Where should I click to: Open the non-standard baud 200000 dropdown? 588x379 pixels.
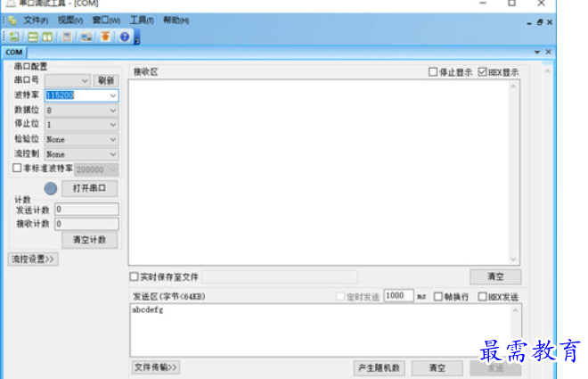click(x=113, y=169)
